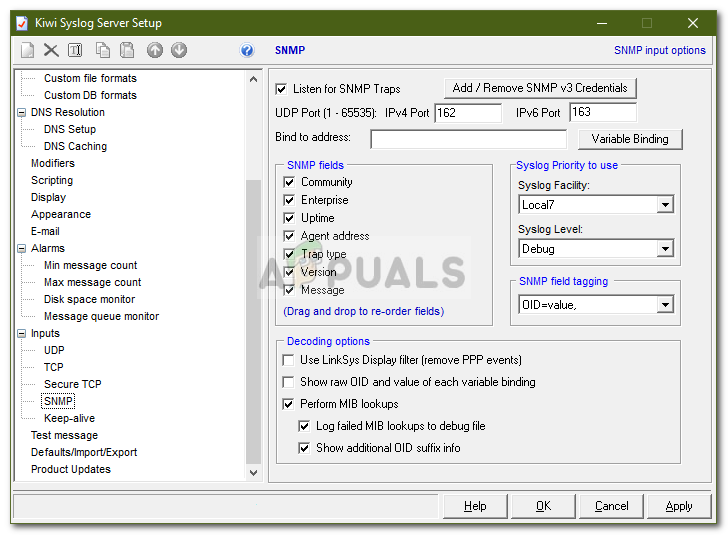728x535 pixels.
Task: Toggle the Version field checkbox
Action: 289,272
